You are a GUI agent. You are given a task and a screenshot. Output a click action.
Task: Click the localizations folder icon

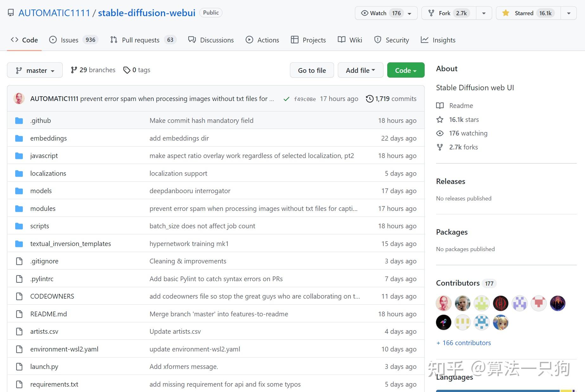click(x=19, y=174)
